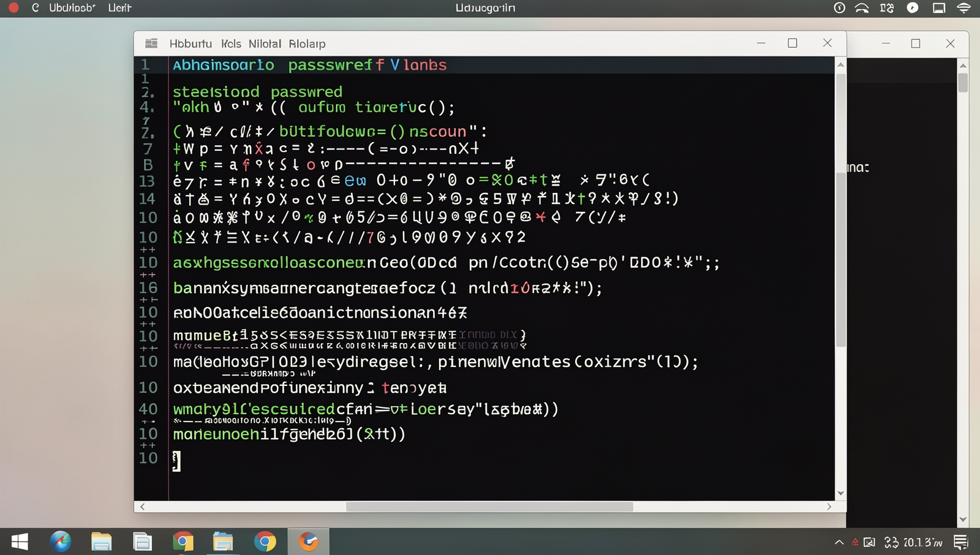Open the active Firefox-style browser taskbar icon

pyautogui.click(x=309, y=542)
